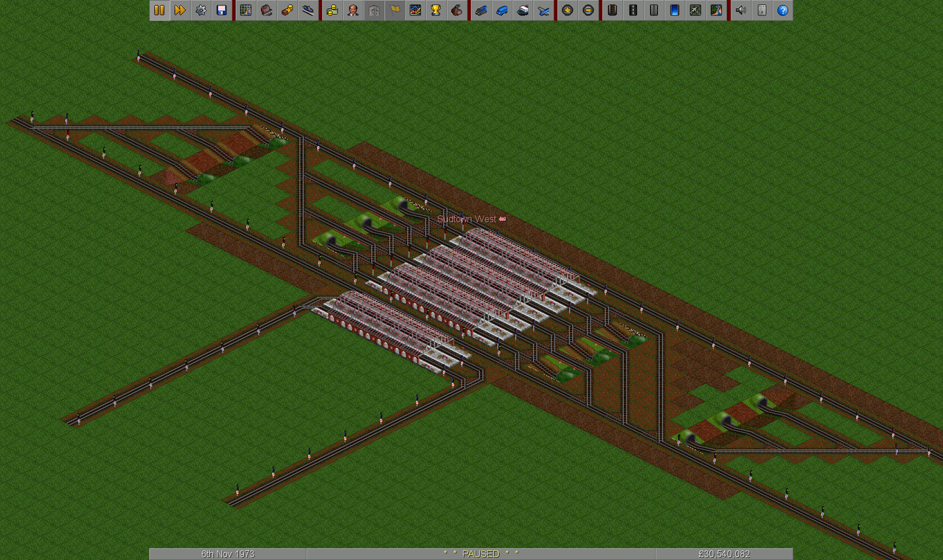Open the airport construction tool
943x560 pixels.
click(x=695, y=10)
